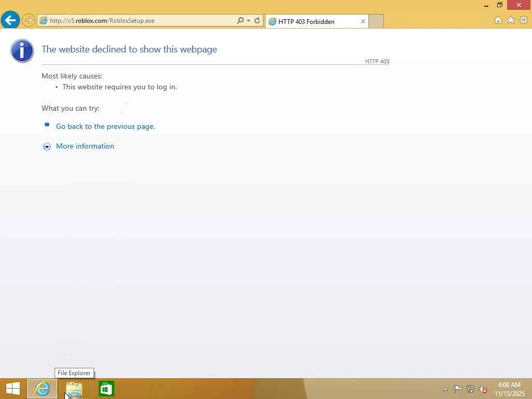Restore down the browser window
This screenshot has width=532, height=399.
(499, 5)
